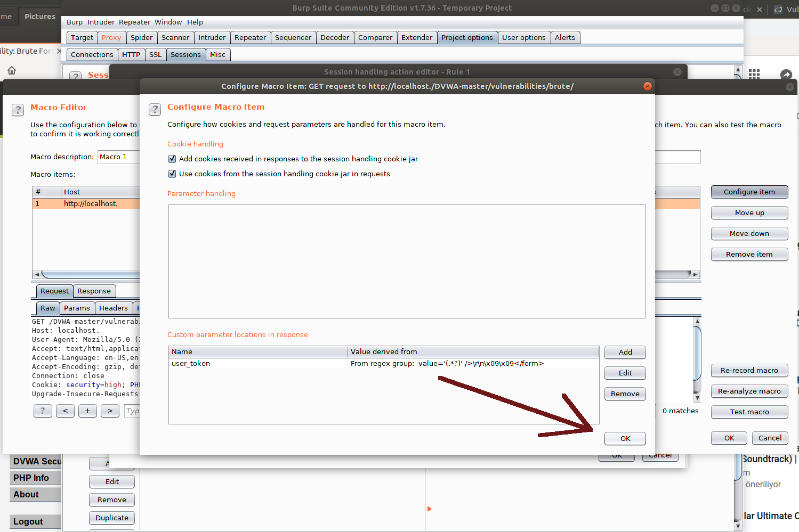Open About link in DVWA sidebar
The height and width of the screenshot is (532, 799).
(x=36, y=494)
